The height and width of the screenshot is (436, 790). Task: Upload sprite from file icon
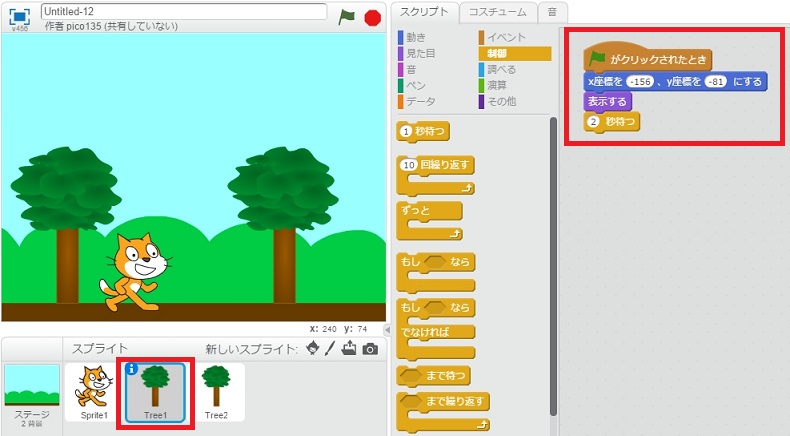pos(349,348)
